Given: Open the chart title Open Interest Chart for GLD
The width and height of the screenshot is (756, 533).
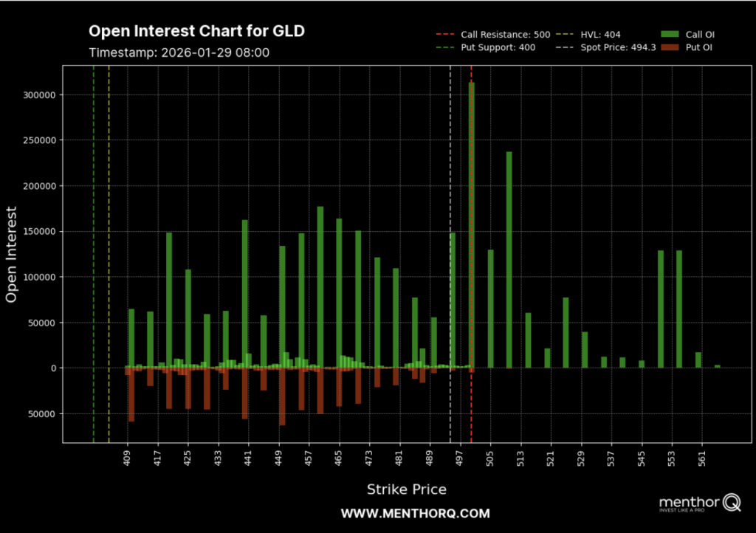Looking at the screenshot, I should 196,31.
